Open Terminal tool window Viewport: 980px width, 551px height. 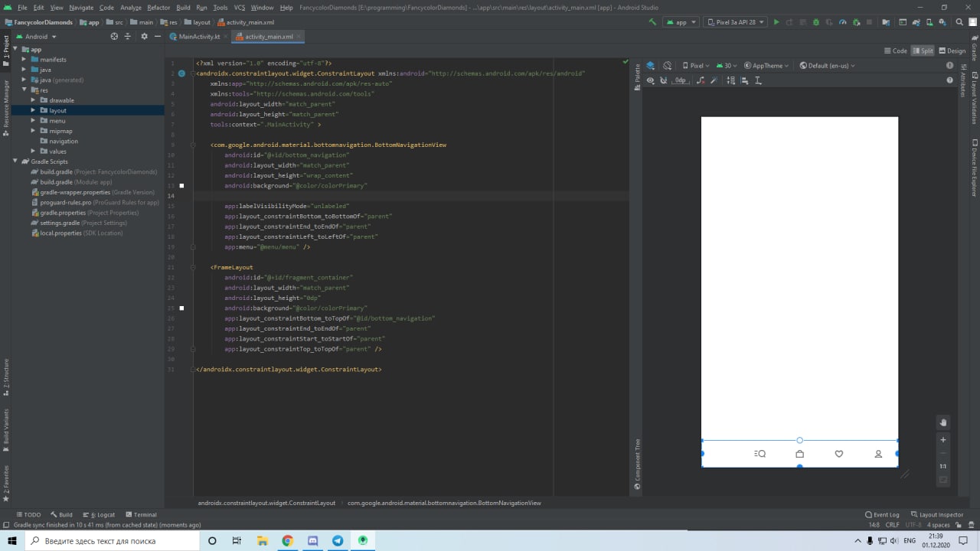tap(140, 515)
